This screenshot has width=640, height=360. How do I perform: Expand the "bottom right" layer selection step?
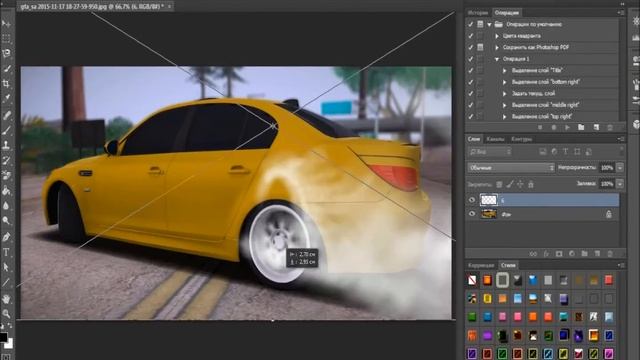505,82
